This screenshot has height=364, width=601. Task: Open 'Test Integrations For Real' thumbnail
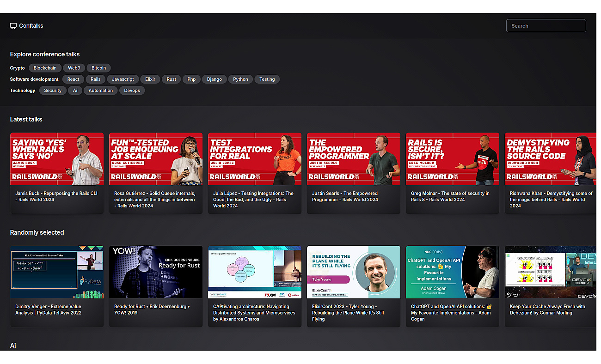pyautogui.click(x=255, y=159)
